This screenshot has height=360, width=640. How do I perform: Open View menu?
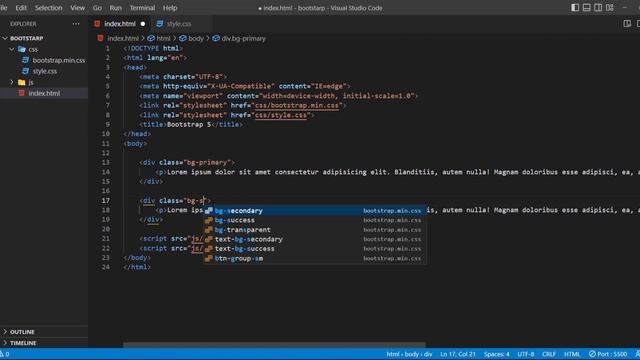tap(77, 8)
